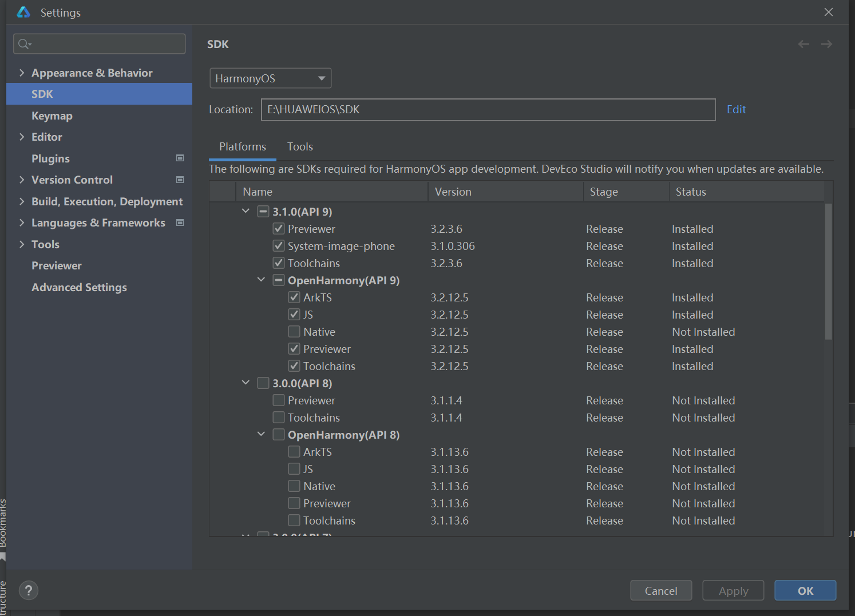Collapse the OpenHarmony(API 9) node

[x=261, y=280]
